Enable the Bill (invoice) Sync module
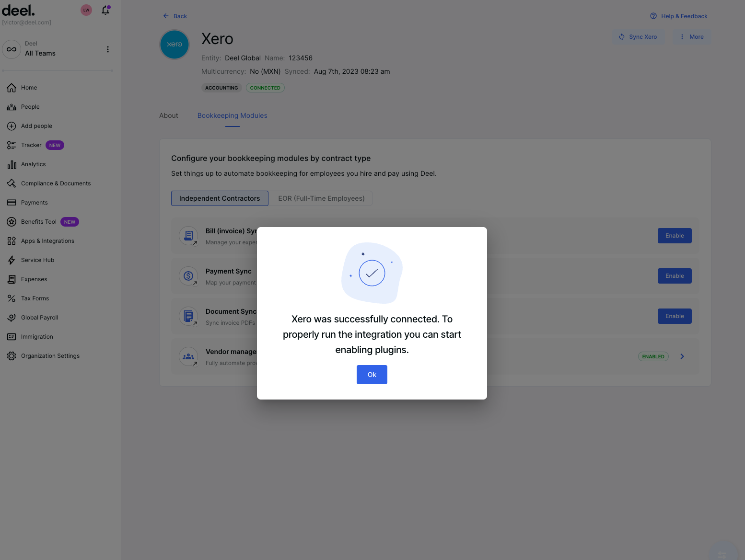Viewport: 745px width, 560px height. point(675,236)
